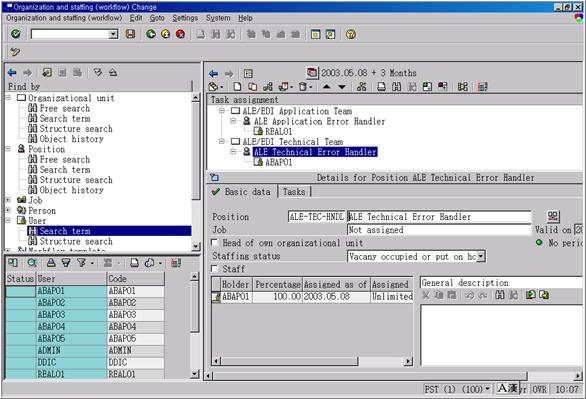Click the magnifier details icon in results toolbar
Viewport: 586px width, 399px height.
click(x=32, y=263)
